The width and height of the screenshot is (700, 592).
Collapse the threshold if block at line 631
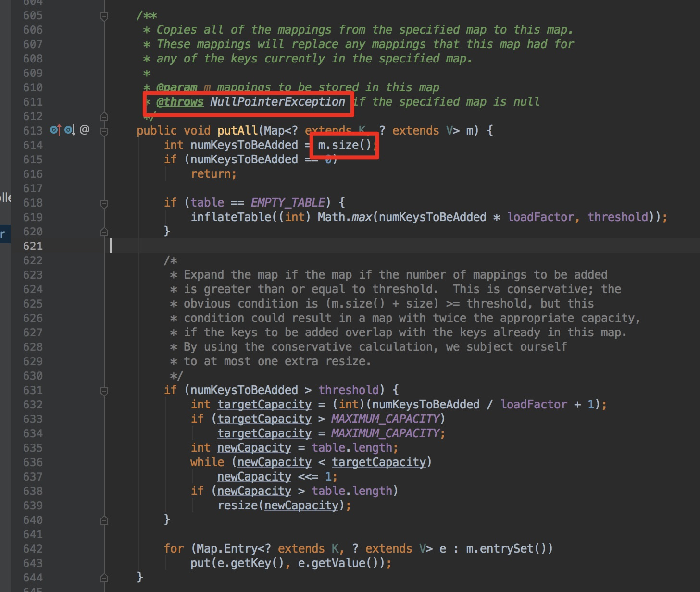[104, 391]
